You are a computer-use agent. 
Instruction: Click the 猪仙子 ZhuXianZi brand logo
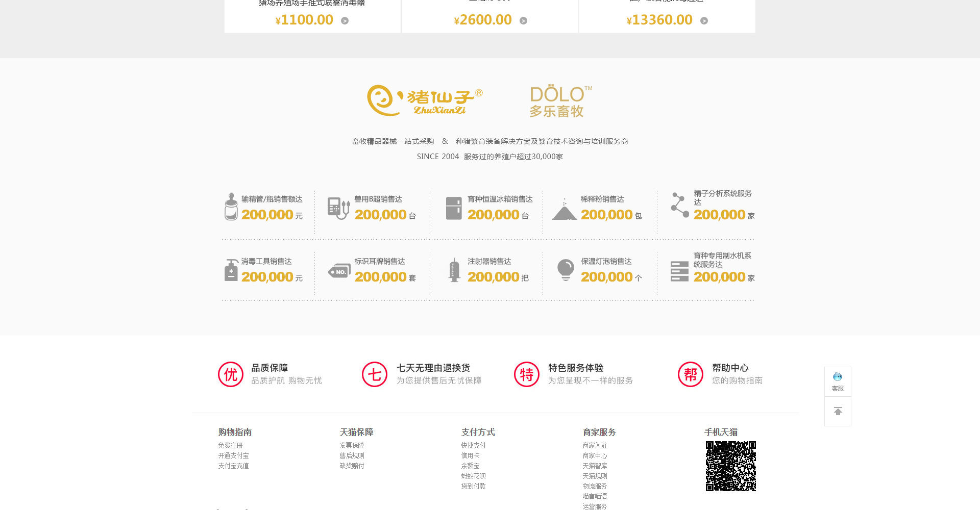[424, 100]
